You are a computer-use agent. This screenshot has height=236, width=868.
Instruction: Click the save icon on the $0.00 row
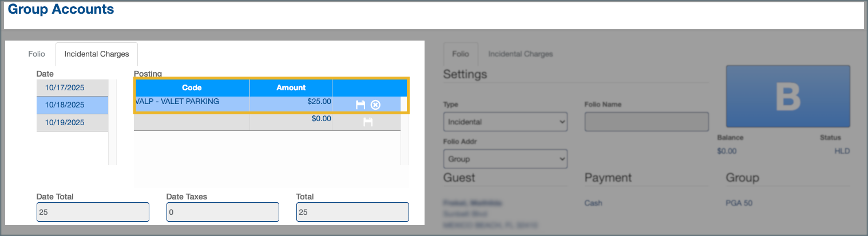pyautogui.click(x=368, y=122)
